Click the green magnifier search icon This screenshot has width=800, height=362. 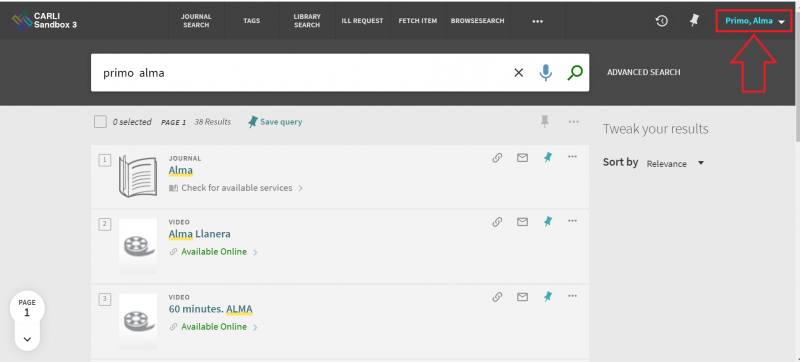click(574, 73)
